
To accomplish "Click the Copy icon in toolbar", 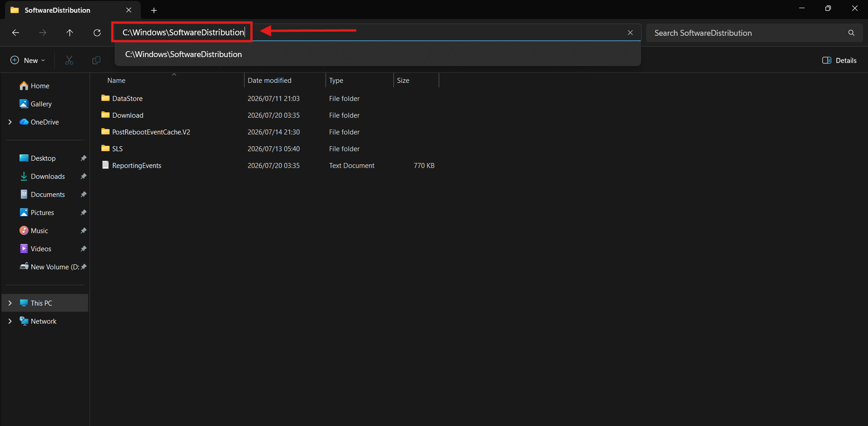I will click(96, 60).
